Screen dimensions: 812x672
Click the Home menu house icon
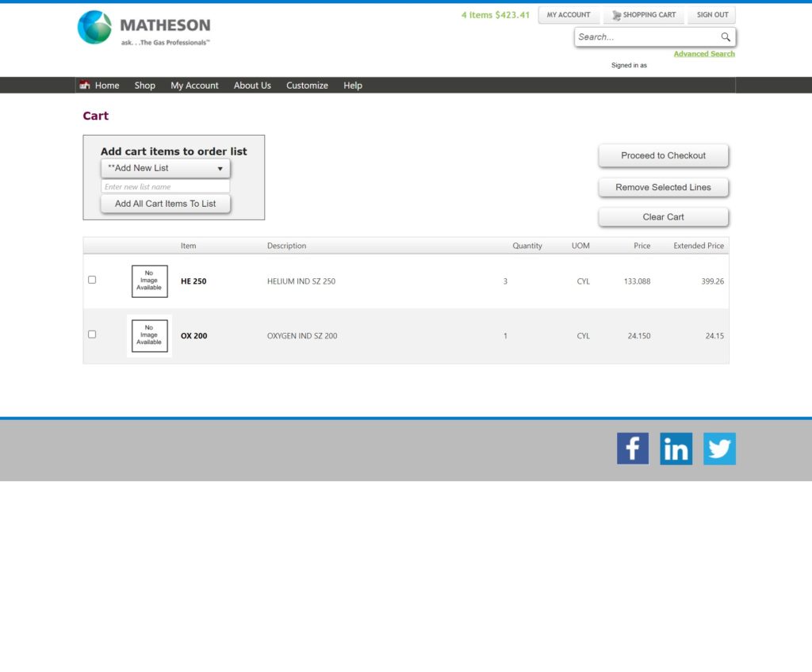coord(85,86)
